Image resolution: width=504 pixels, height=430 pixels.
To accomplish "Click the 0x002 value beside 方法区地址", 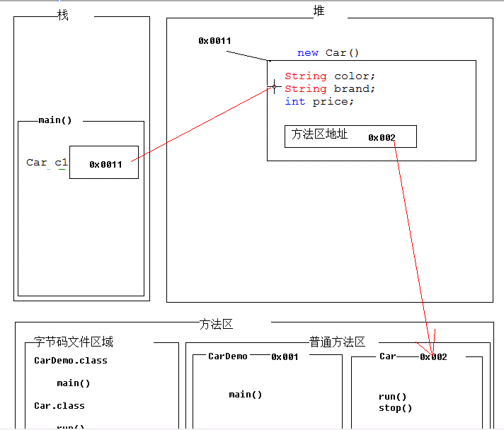I will tap(382, 138).
